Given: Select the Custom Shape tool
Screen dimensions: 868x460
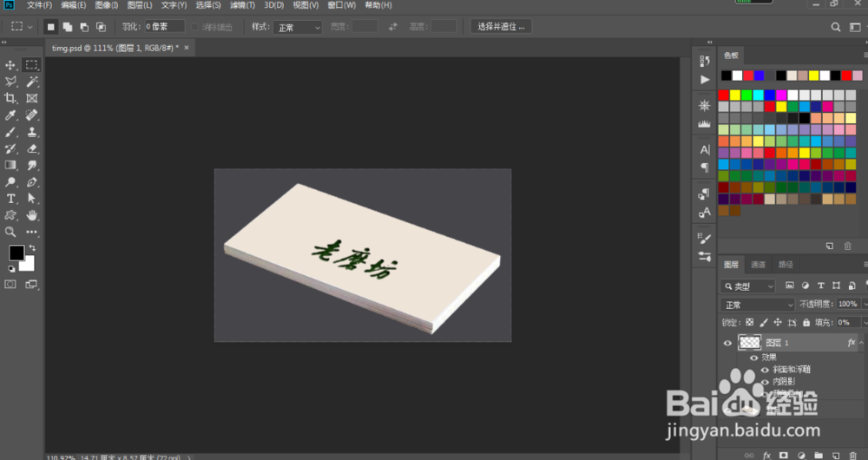Looking at the screenshot, I should click(10, 215).
